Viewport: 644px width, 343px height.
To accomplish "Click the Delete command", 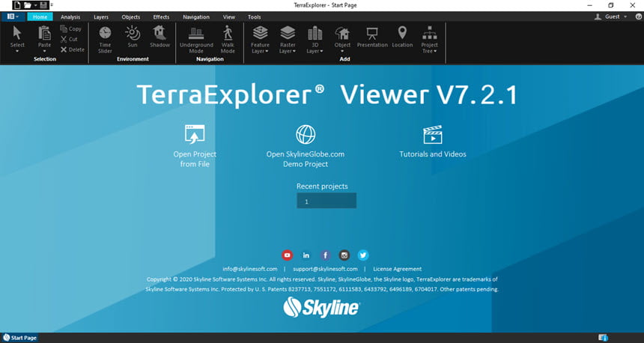I will point(73,49).
